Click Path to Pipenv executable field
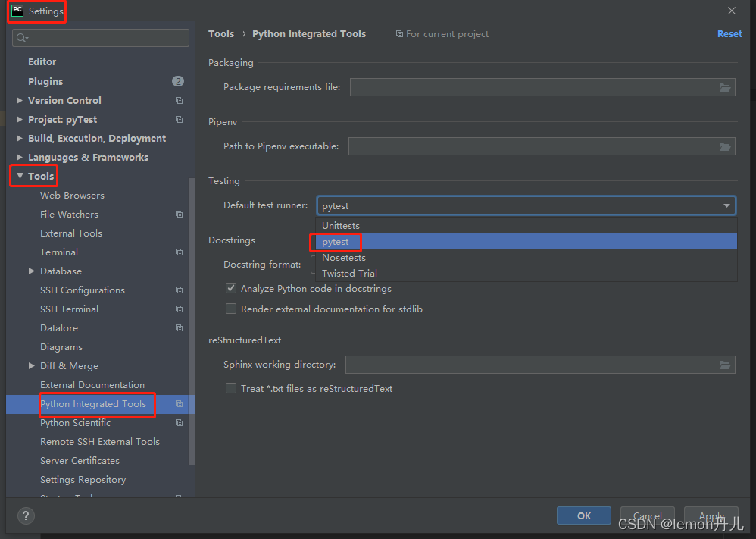The image size is (756, 539). (542, 147)
